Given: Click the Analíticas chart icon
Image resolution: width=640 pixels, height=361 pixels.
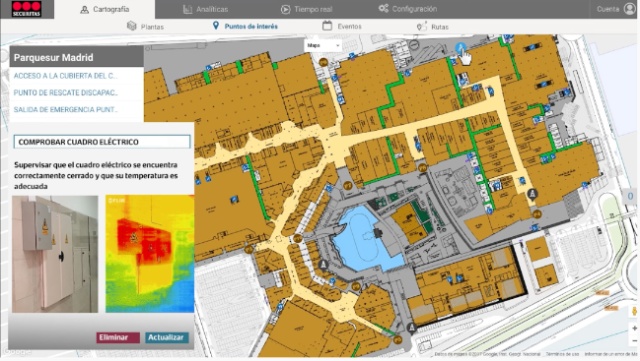Looking at the screenshot, I should [x=187, y=9].
